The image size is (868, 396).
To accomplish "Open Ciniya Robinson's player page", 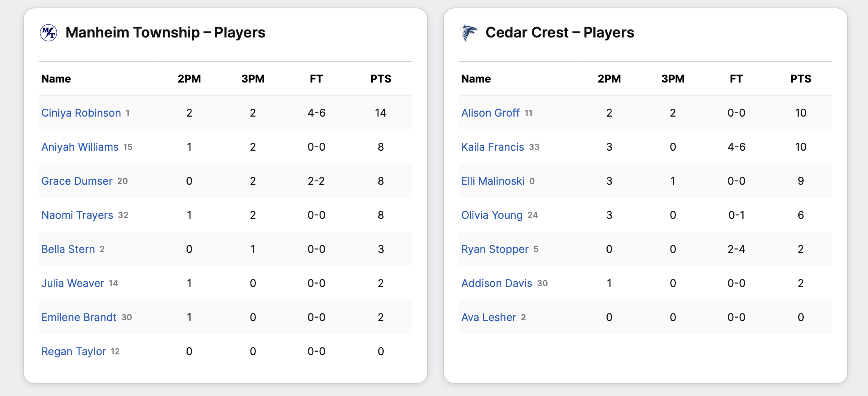I will point(81,113).
